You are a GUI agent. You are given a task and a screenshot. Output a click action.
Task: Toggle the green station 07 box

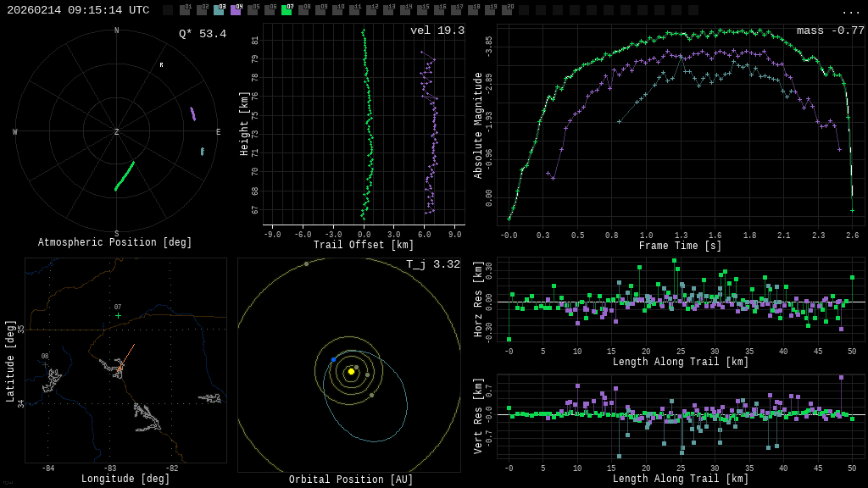pos(287,10)
